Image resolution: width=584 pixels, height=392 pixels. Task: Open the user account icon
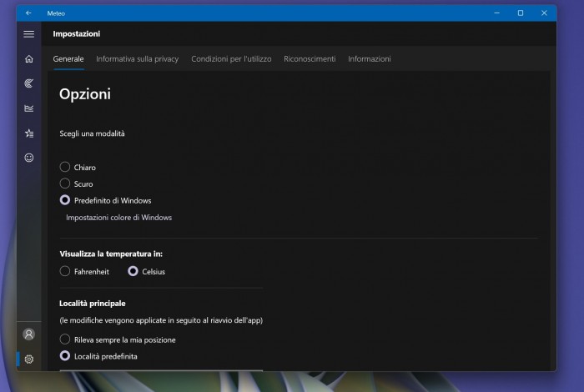(29, 334)
